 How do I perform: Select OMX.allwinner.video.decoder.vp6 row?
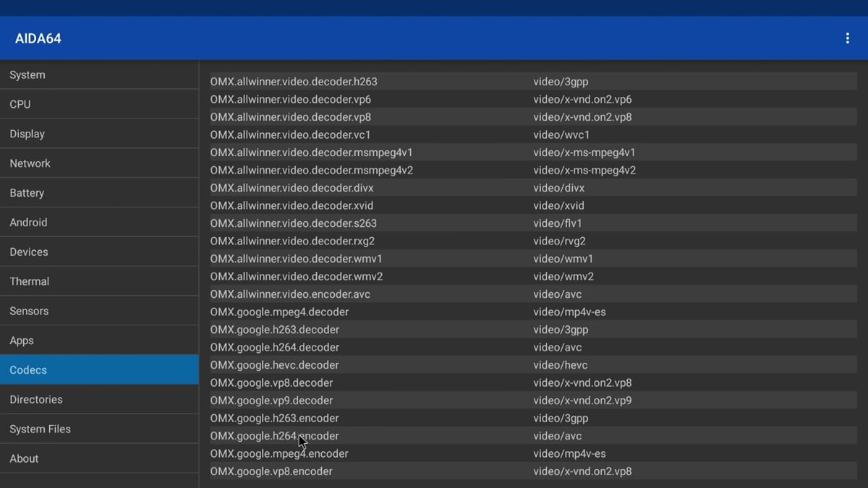[x=533, y=99]
